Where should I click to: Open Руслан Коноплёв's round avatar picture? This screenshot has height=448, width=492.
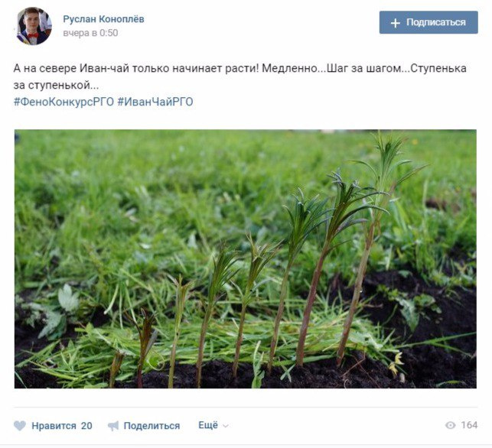click(x=33, y=26)
